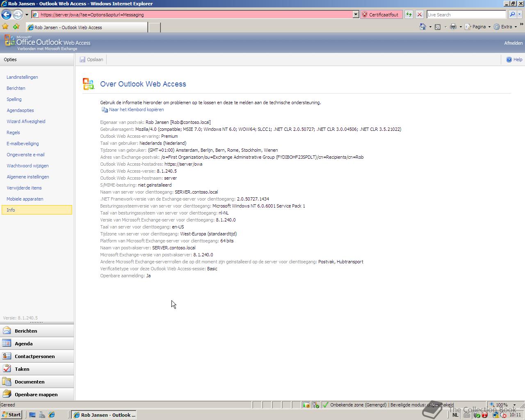The height and width of the screenshot is (420, 525).
Task: Go to Documenten module
Action: pyautogui.click(x=37, y=382)
